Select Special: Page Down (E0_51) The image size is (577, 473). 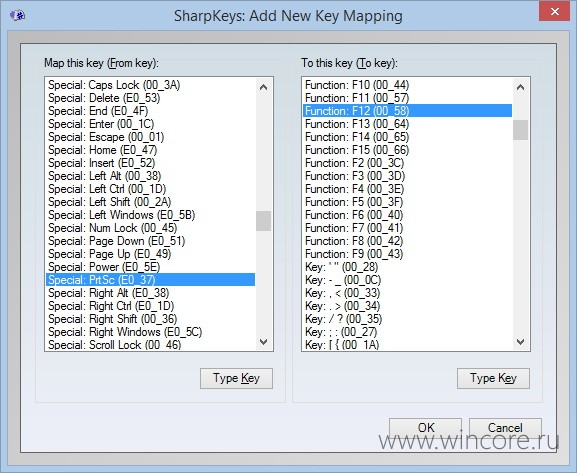tap(150, 241)
